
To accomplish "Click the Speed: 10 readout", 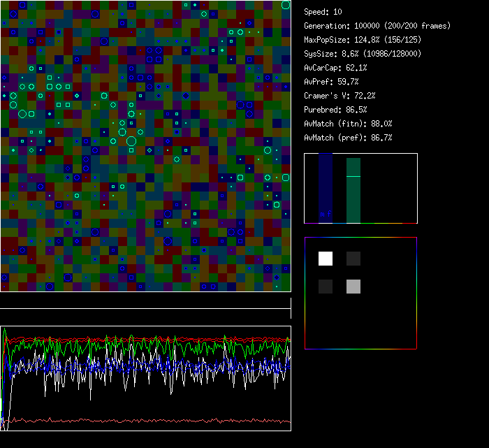I will tap(323, 12).
